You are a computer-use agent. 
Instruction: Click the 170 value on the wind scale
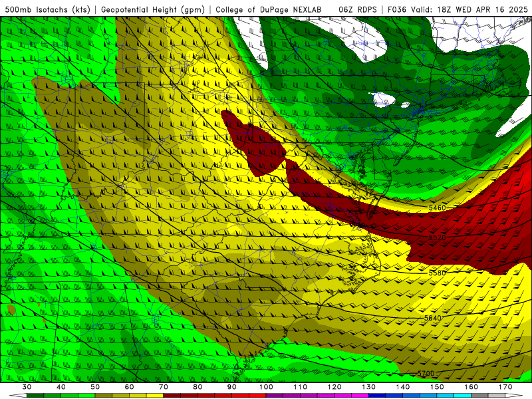pyautogui.click(x=505, y=387)
